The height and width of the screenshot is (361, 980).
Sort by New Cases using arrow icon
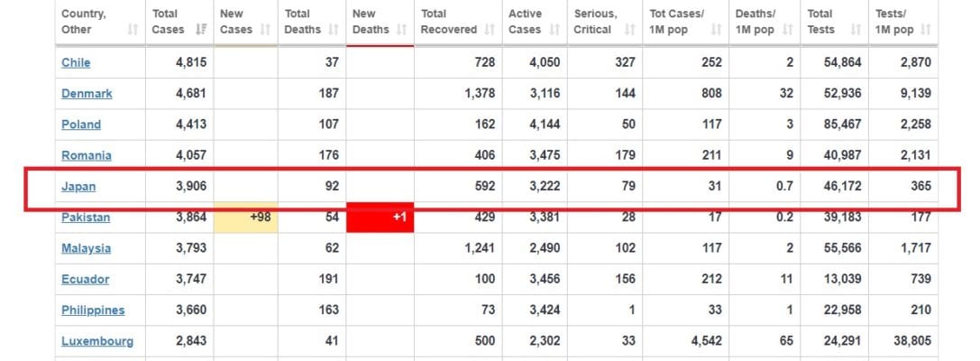[x=266, y=30]
